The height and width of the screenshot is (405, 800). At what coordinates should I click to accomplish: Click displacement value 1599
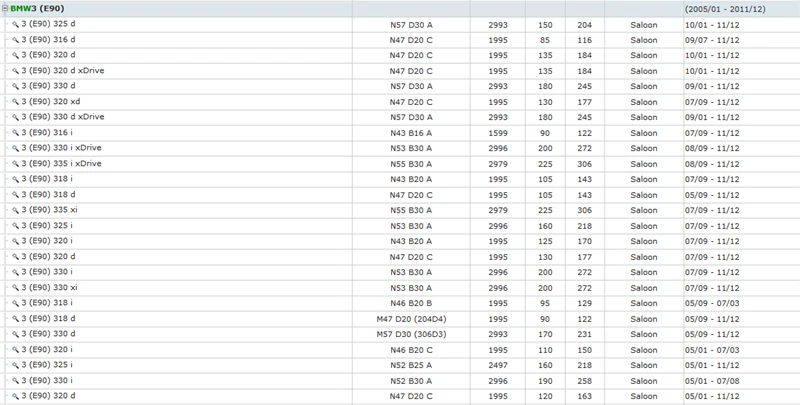pyautogui.click(x=498, y=133)
